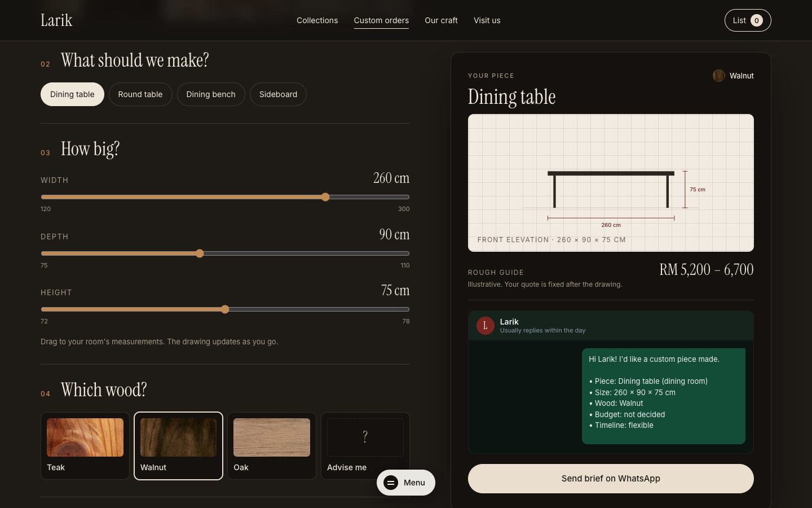The width and height of the screenshot is (812, 508).
Task: Click the Height slider handle
Action: 225,309
